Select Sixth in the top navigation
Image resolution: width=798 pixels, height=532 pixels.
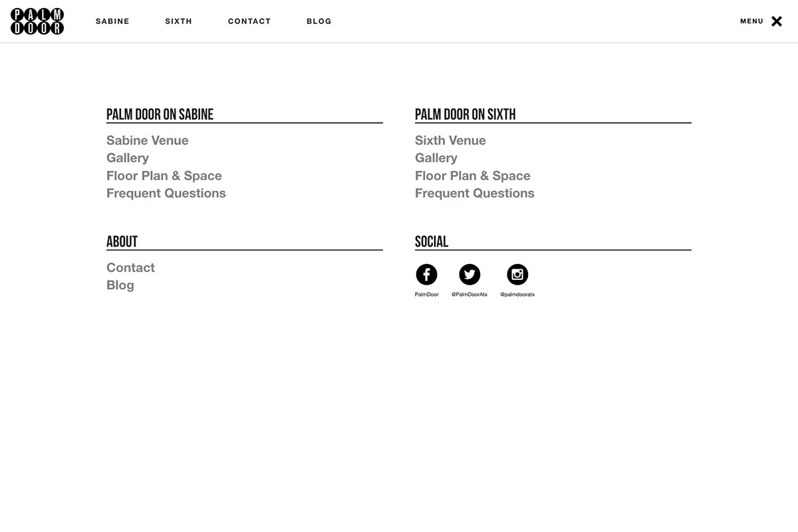click(179, 21)
